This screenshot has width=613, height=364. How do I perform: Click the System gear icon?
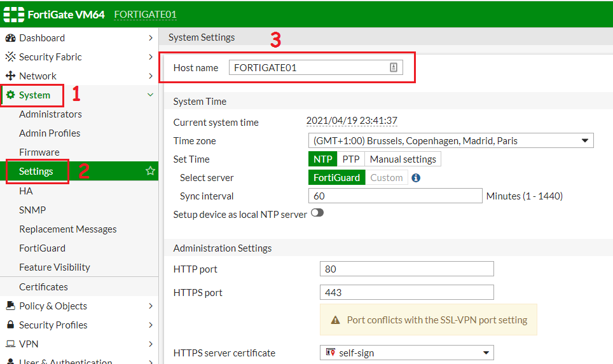point(10,95)
